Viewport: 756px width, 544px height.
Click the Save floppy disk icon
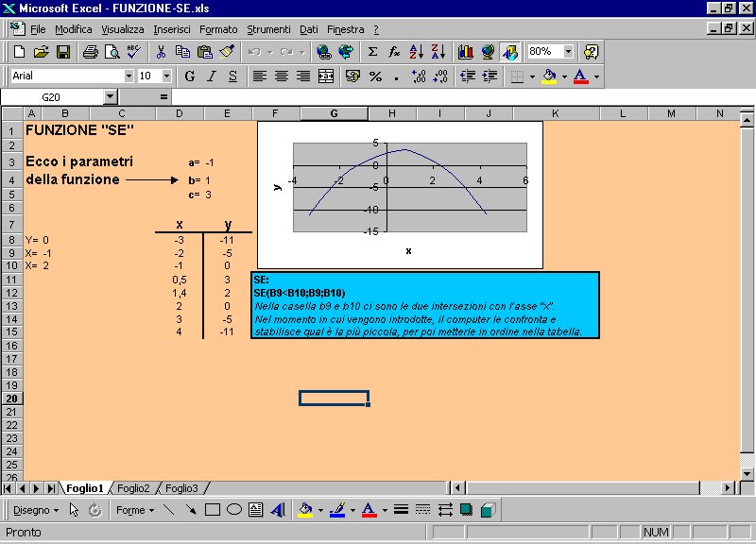coord(63,52)
